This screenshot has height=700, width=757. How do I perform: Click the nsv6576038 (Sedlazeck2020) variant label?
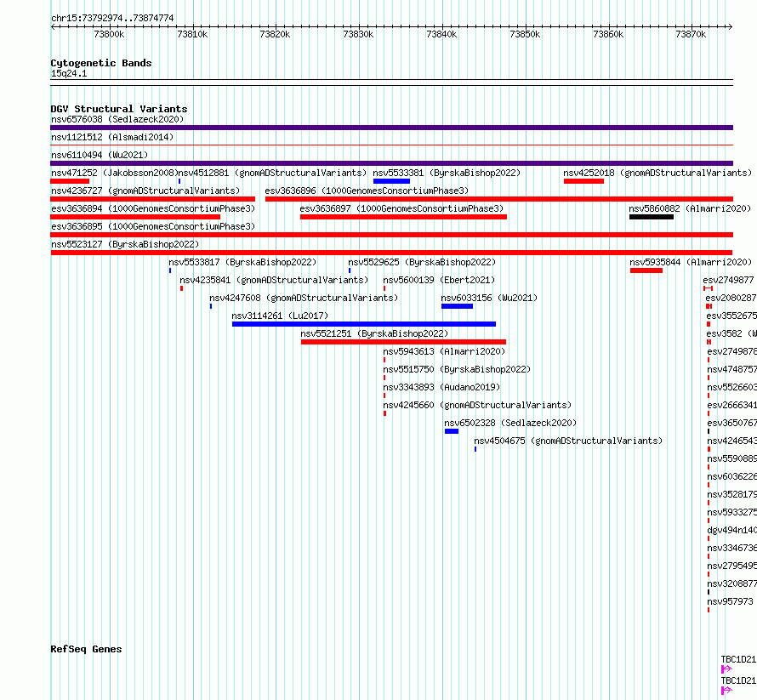click(117, 119)
